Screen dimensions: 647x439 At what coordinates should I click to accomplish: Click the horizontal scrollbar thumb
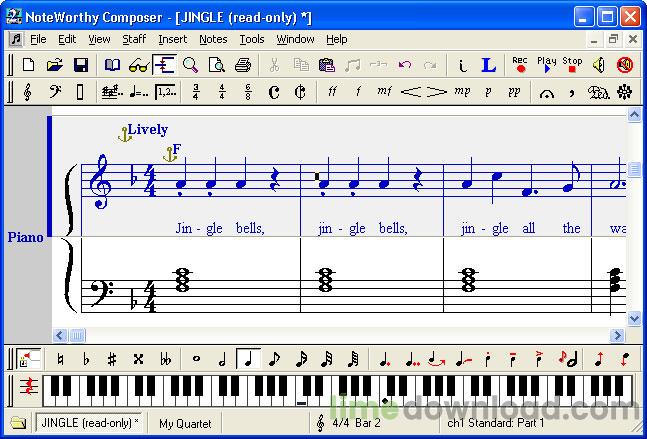tap(77, 335)
